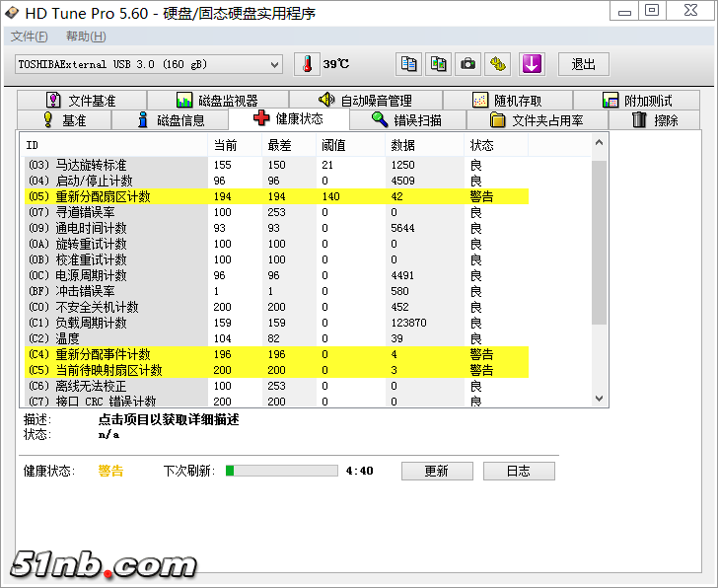This screenshot has width=718, height=588.
Task: Click the next refresh progress bar
Action: [x=282, y=471]
